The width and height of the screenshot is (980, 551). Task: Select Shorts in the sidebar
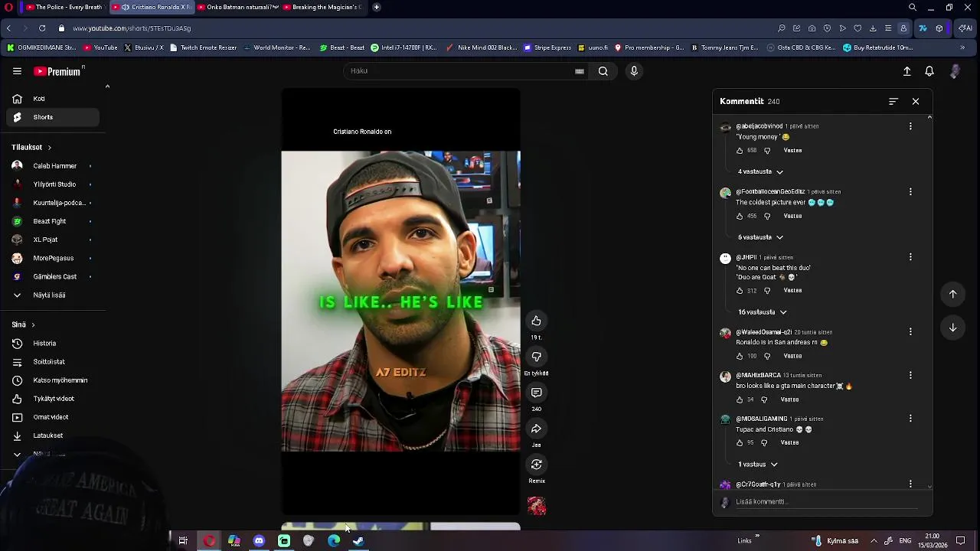pos(53,117)
